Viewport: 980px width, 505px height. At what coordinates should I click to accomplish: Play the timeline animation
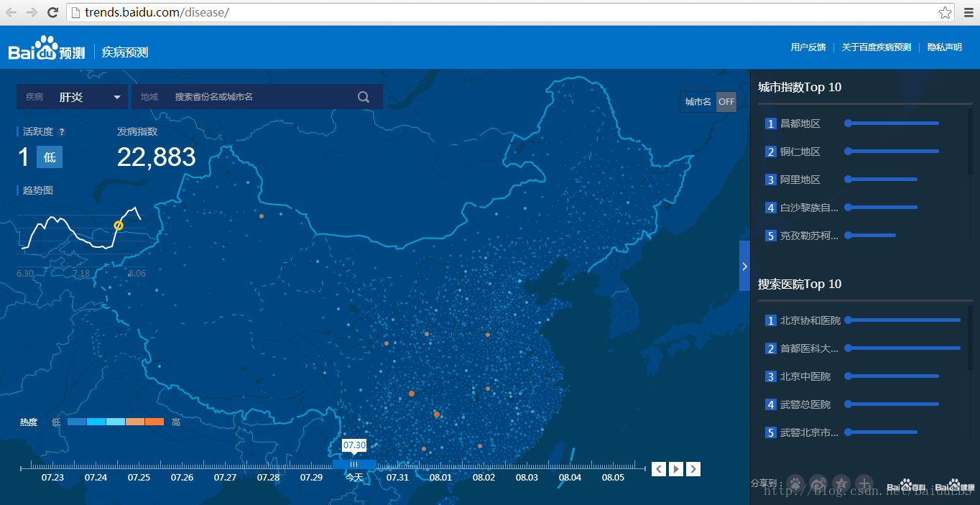click(676, 469)
